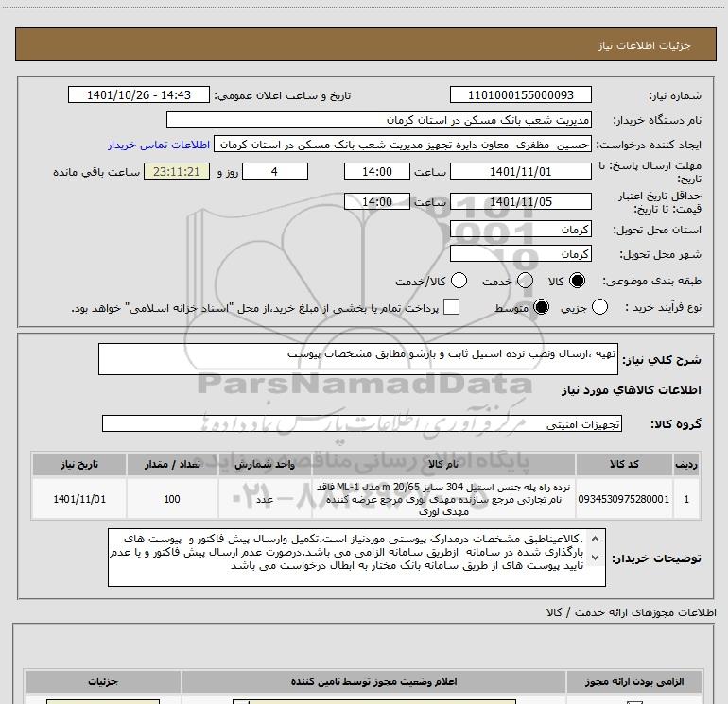Click the جزئیات column header
Viewport: 728px width, 704px height.
point(103,681)
